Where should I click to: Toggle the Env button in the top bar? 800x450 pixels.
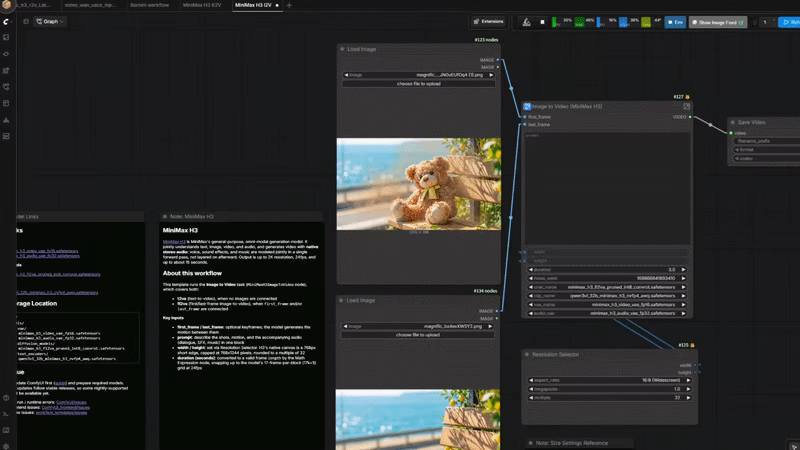675,22
